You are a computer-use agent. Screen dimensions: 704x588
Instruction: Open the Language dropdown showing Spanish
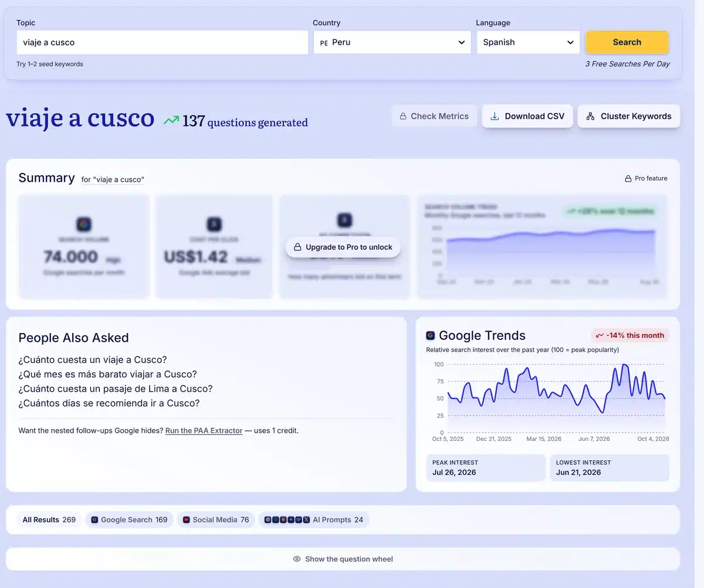coord(528,42)
